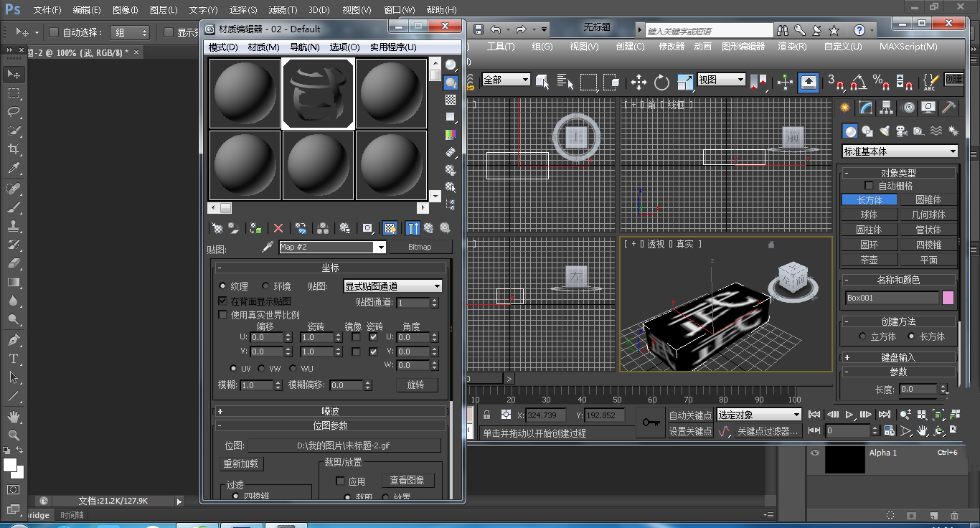Select the Photoshop Hand tool
Screen dimensions: 980x528
pos(14,416)
